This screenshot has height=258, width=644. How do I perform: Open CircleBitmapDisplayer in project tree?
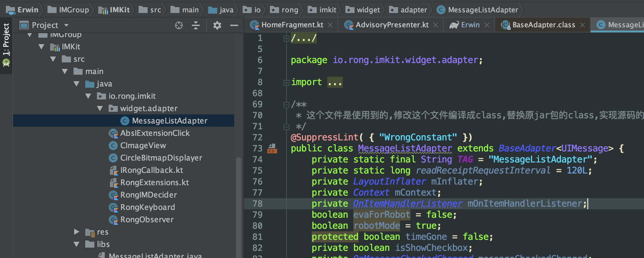(x=156, y=158)
